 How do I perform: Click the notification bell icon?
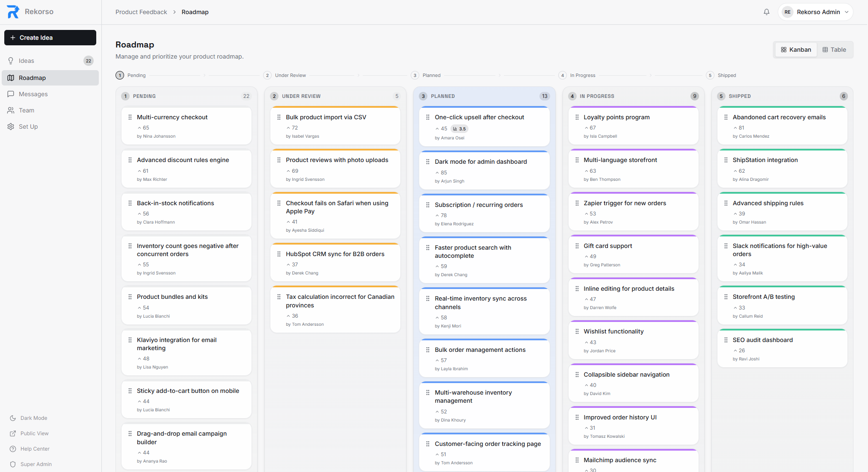pyautogui.click(x=766, y=12)
